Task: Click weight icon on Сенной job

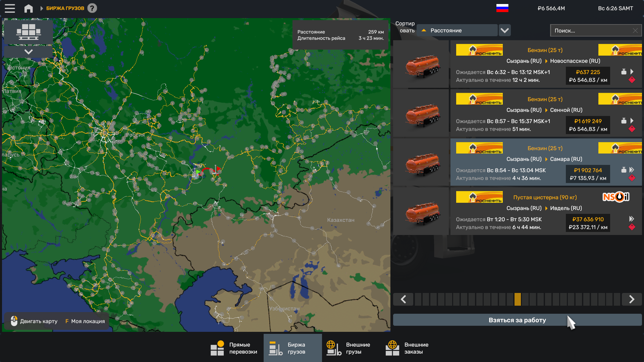Action: [624, 121]
